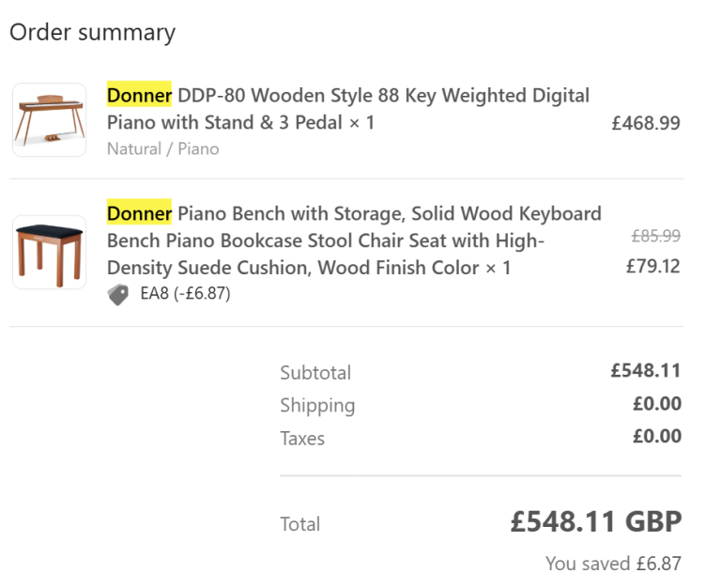The image size is (721, 588).
Task: Click the crossed-out £85.99 original price
Action: tap(655, 237)
